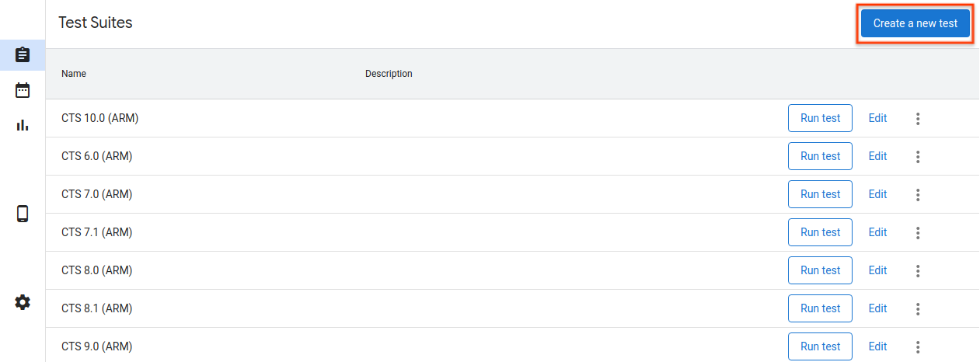Click the Name column header
This screenshot has width=980, height=362.
tap(74, 74)
